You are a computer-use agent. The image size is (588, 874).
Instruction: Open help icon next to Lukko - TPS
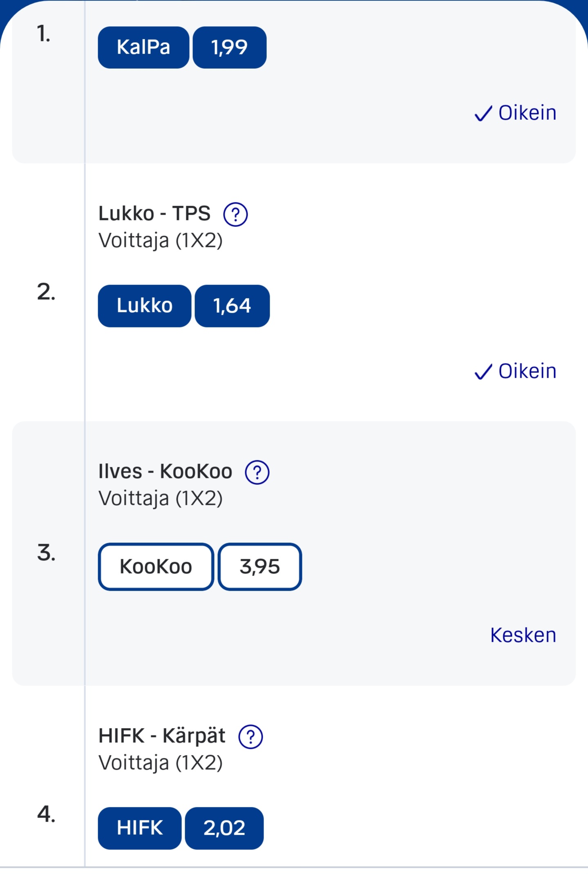(235, 214)
